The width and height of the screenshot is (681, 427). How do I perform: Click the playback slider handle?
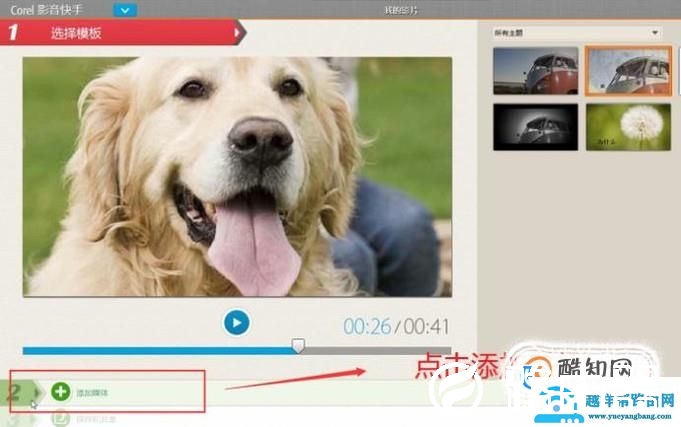[297, 347]
